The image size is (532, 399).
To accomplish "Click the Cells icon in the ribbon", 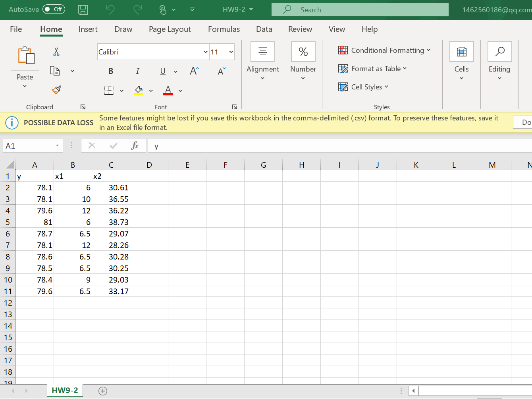I will click(x=461, y=52).
